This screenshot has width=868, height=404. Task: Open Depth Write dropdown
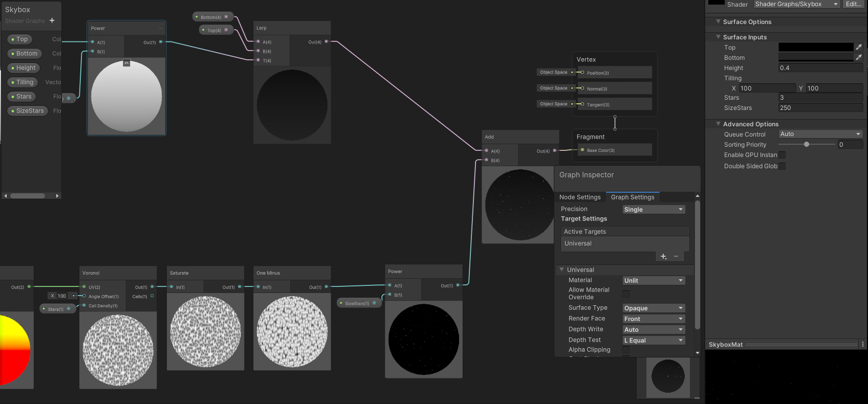[x=654, y=330]
